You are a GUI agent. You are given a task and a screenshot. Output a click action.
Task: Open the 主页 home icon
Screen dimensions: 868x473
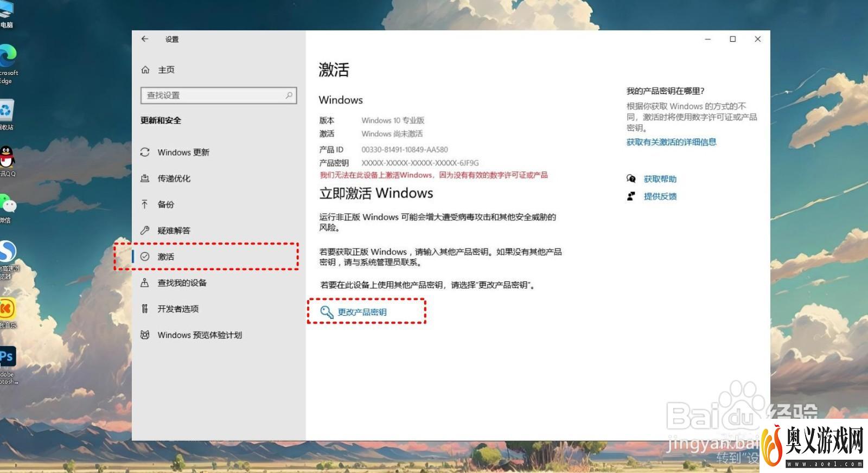(145, 70)
